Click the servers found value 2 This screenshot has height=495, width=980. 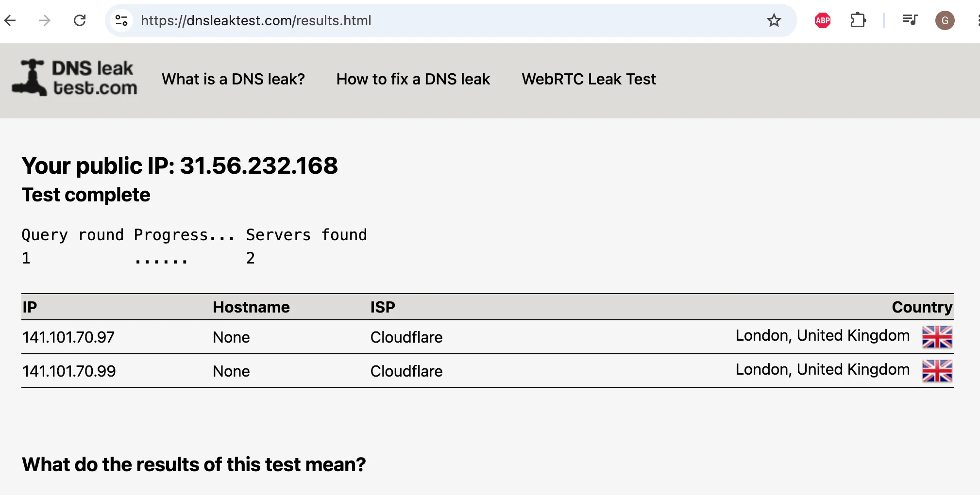250,258
